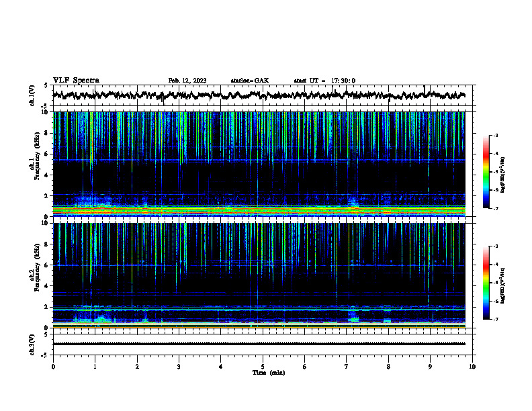Click the ch.3(V) axis label

32,345
